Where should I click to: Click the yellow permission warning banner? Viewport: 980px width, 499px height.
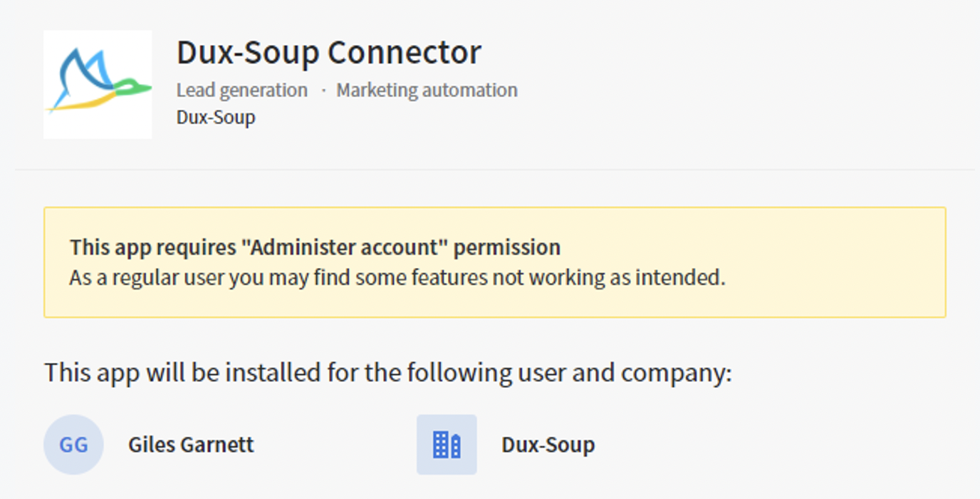495,262
